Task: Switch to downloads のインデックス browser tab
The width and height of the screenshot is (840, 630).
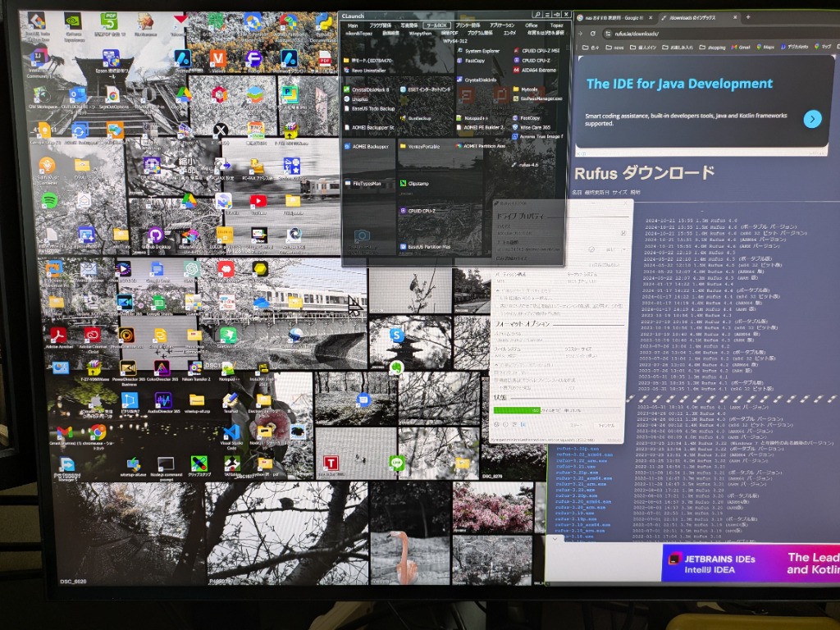Action: tap(697, 18)
